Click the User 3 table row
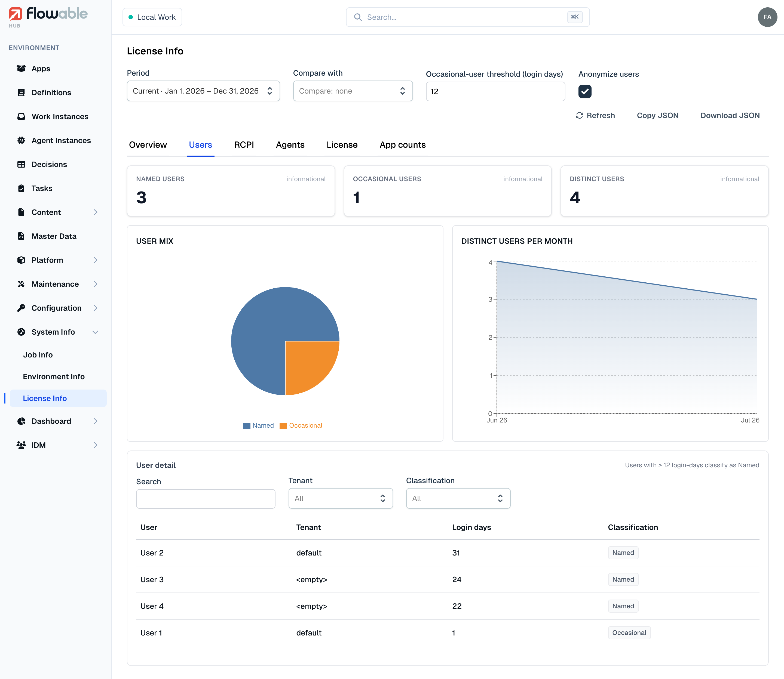The width and height of the screenshot is (784, 679). click(x=447, y=579)
